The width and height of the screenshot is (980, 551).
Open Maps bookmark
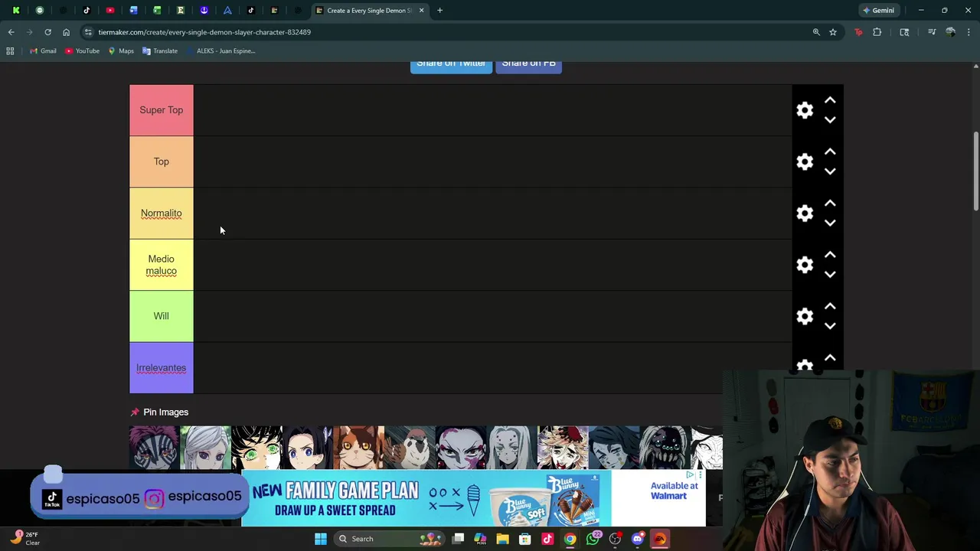click(x=121, y=51)
